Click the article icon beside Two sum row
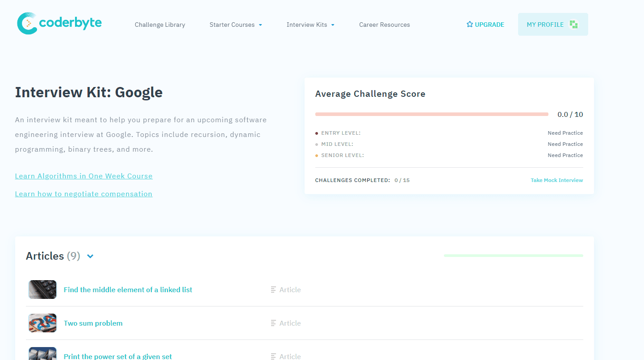 (273, 323)
